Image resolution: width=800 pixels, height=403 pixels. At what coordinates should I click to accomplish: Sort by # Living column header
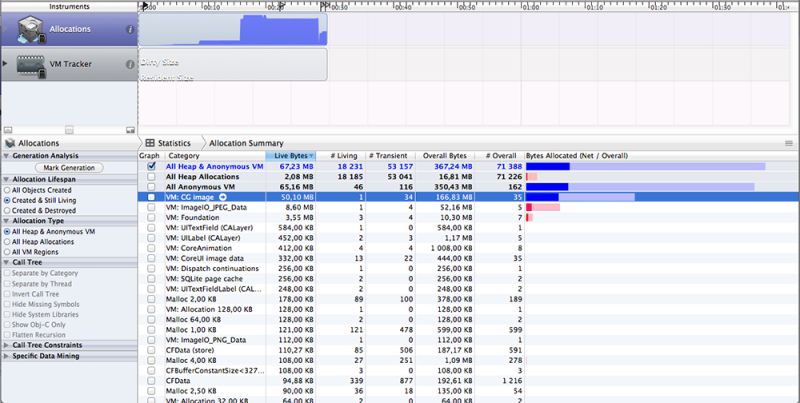tap(341, 156)
